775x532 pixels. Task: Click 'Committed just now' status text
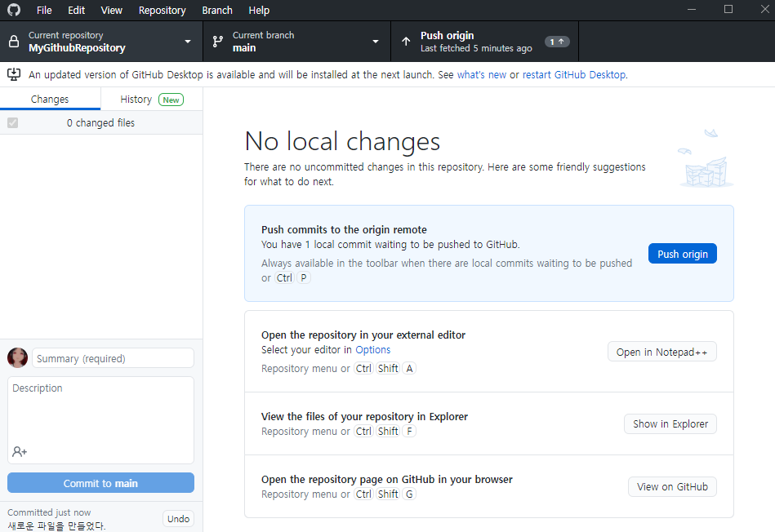pos(49,512)
